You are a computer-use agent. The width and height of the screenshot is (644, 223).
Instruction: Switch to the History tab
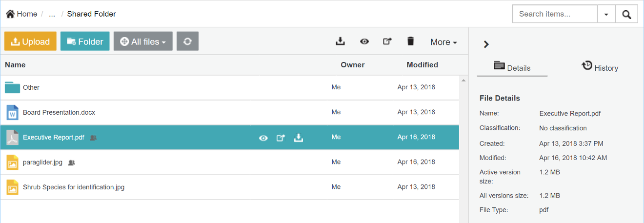click(x=600, y=67)
